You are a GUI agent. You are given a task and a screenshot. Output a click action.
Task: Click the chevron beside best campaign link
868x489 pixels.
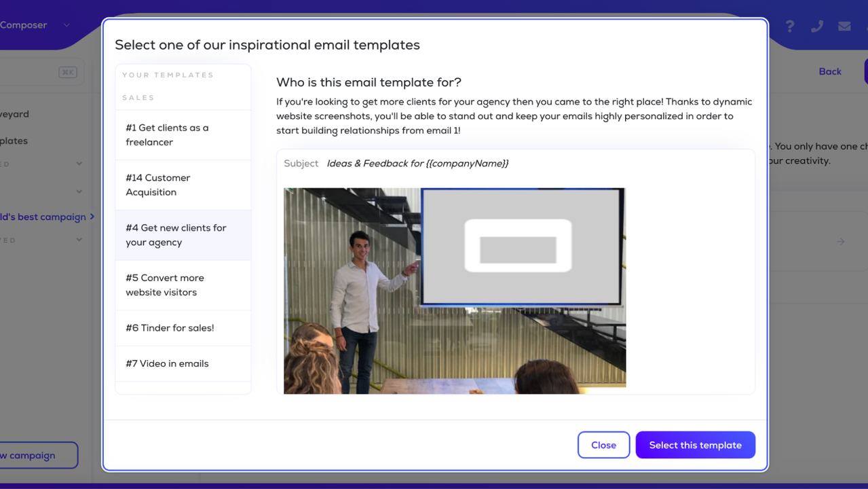click(92, 217)
